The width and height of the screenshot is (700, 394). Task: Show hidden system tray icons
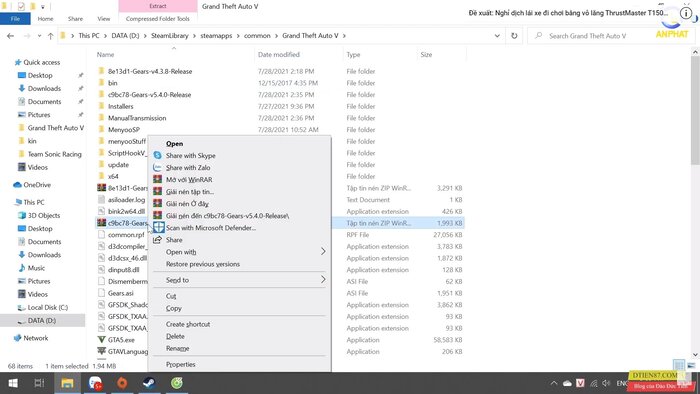[x=554, y=383]
